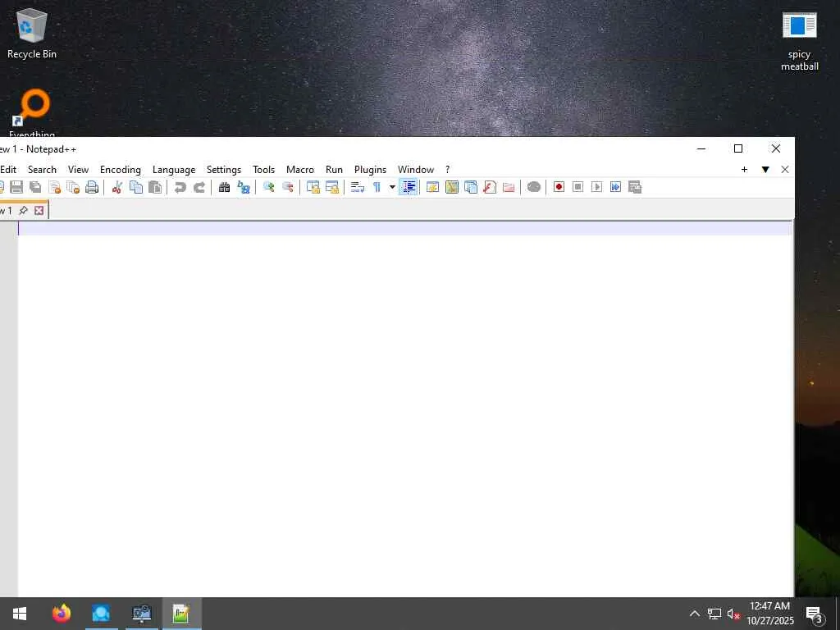The image size is (840, 630).
Task: Click the Print toolbar icon
Action: pyautogui.click(x=92, y=187)
